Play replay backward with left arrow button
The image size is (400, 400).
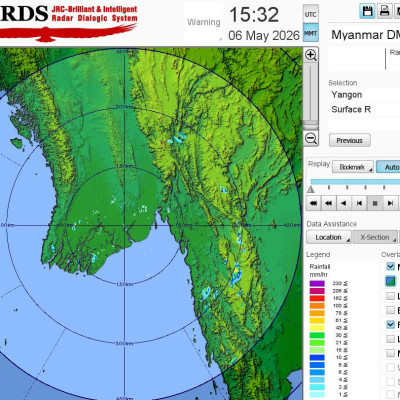tap(344, 203)
